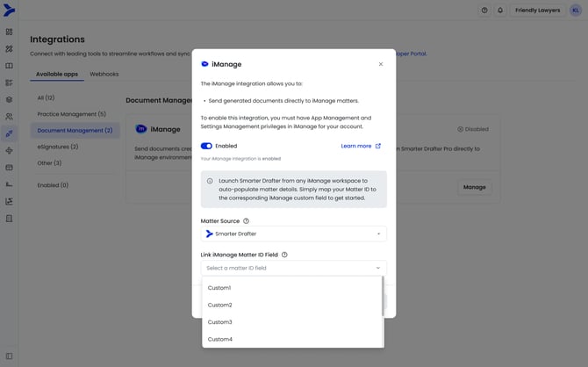Click Matter Source help question icon
Image resolution: width=588 pixels, height=367 pixels.
[246, 221]
